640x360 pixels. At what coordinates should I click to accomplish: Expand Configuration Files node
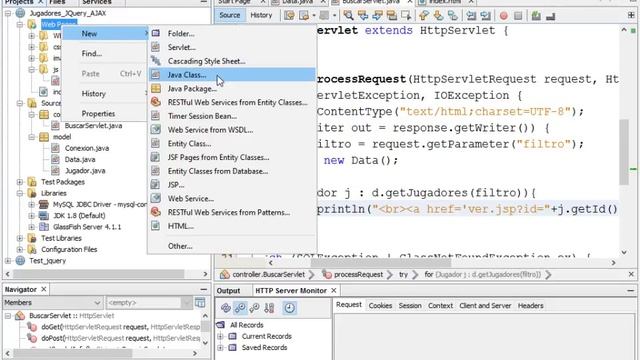point(20,249)
